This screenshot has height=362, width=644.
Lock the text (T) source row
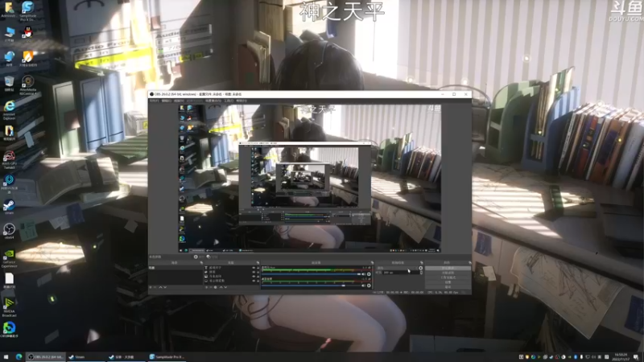pyautogui.click(x=258, y=268)
